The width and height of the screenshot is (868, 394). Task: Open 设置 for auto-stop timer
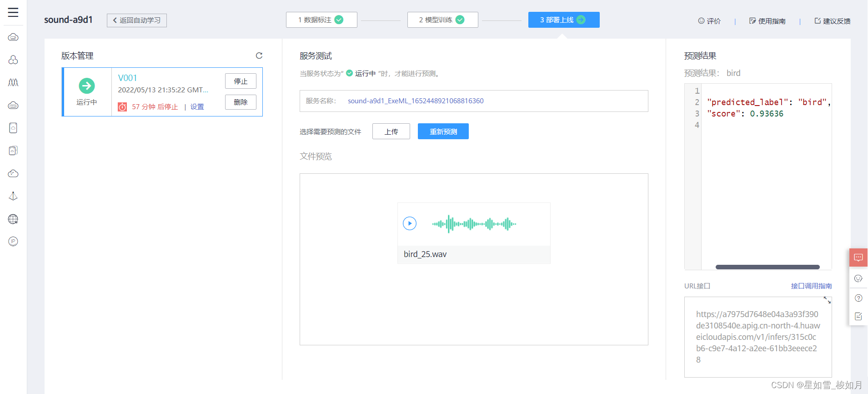pyautogui.click(x=197, y=107)
